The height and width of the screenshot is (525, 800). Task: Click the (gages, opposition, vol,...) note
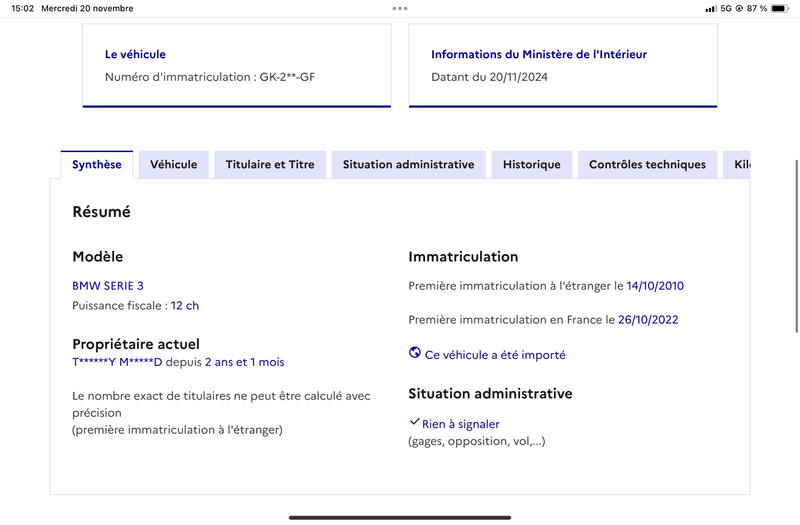point(477,441)
